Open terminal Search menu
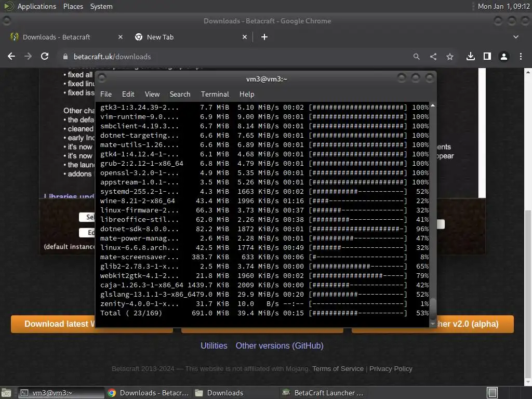 180,94
